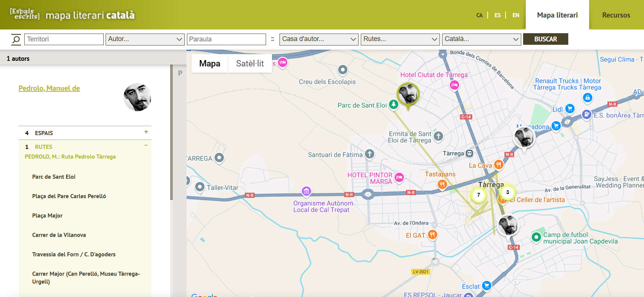Image resolution: width=644 pixels, height=297 pixels.
Task: Expand the ESPAIS section with plus
Action: (146, 132)
